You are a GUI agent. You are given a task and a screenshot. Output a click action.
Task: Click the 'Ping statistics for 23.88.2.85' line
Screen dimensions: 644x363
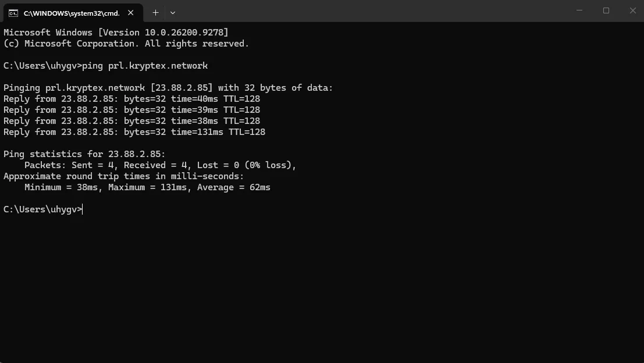[84, 154]
